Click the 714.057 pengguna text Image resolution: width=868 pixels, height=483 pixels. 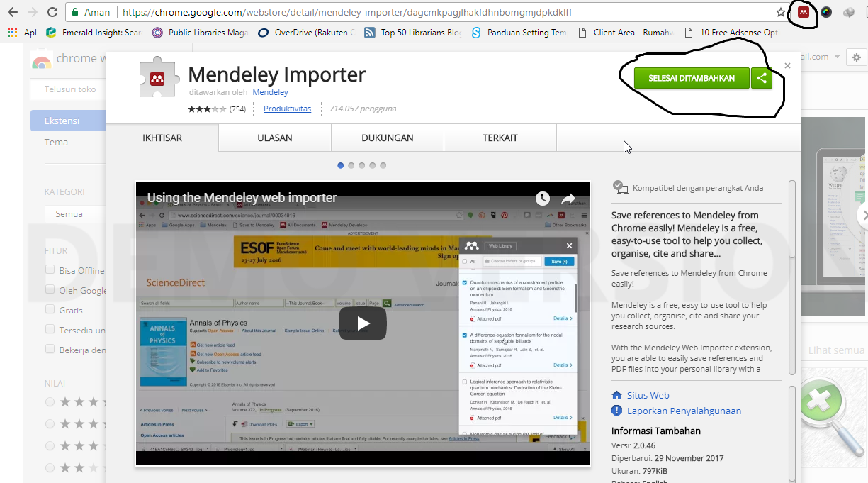(363, 109)
